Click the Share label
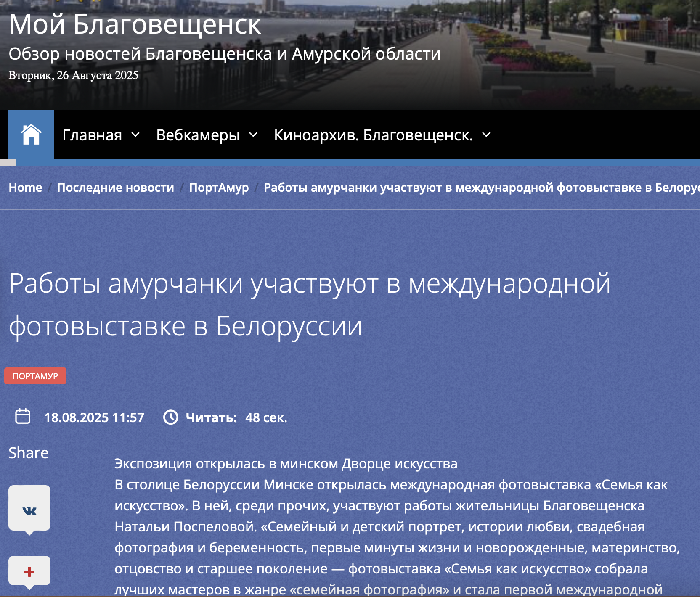Screen dimensions: 700x597 [29, 453]
